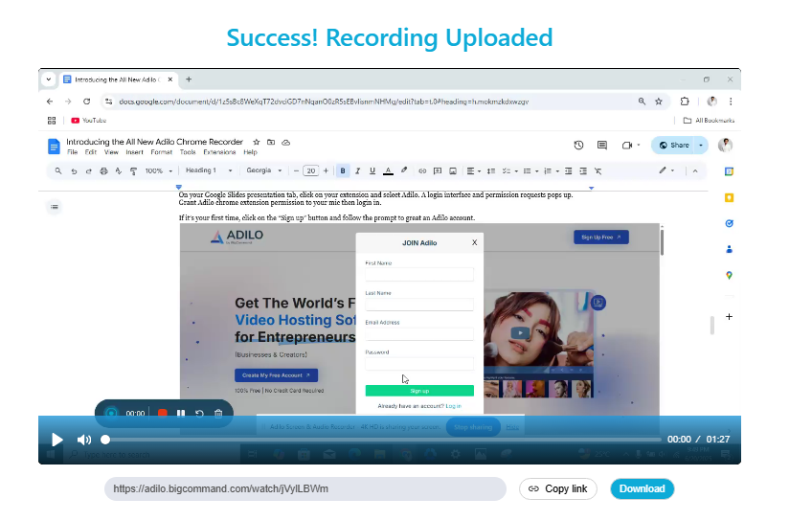
Task: Open the Docs version history clock icon
Action: pos(579,146)
